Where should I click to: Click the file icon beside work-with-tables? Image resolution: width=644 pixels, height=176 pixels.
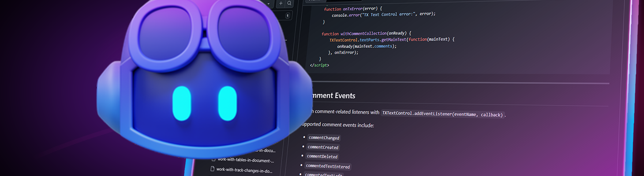pyautogui.click(x=213, y=159)
